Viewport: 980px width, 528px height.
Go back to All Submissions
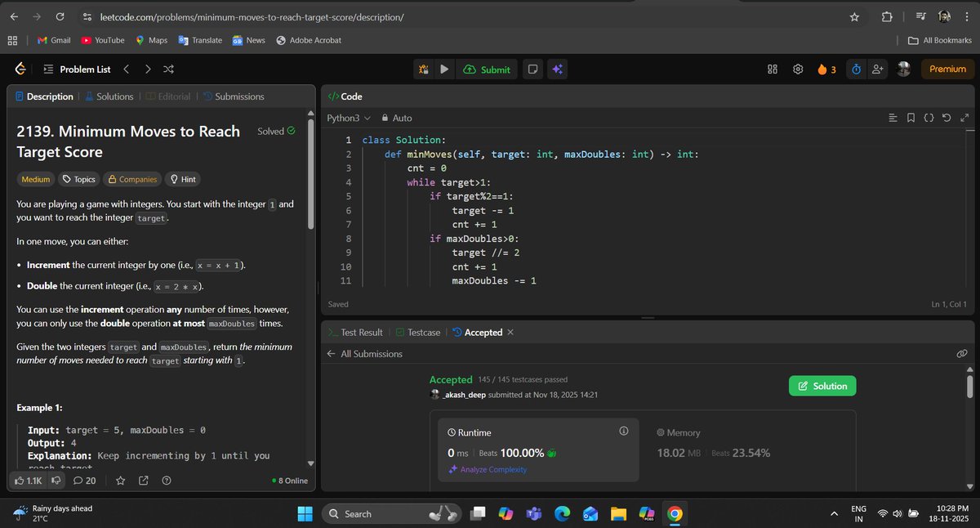tap(364, 354)
